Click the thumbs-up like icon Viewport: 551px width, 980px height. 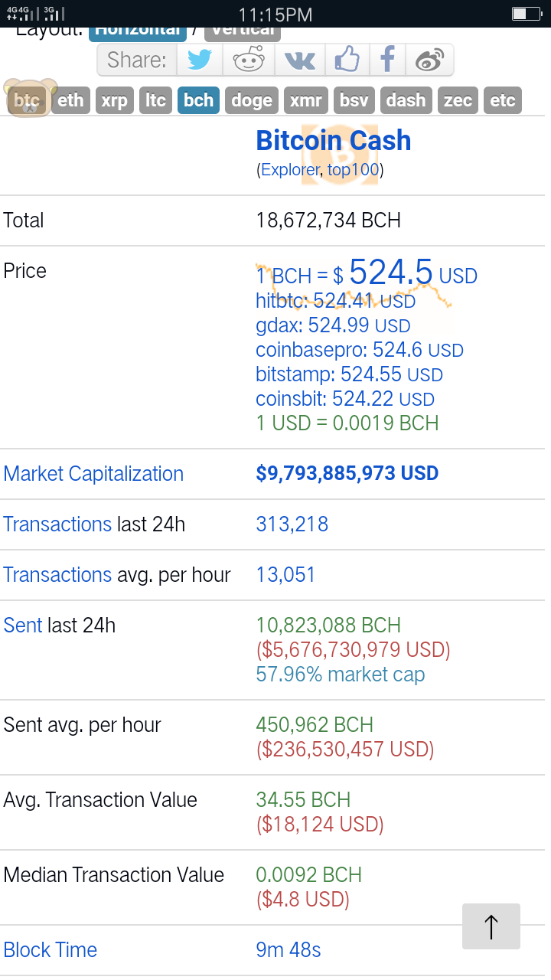pos(347,60)
